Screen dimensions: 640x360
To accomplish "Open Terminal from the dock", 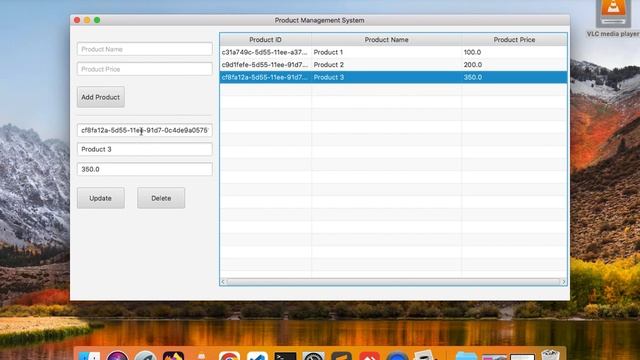I will (x=285, y=356).
